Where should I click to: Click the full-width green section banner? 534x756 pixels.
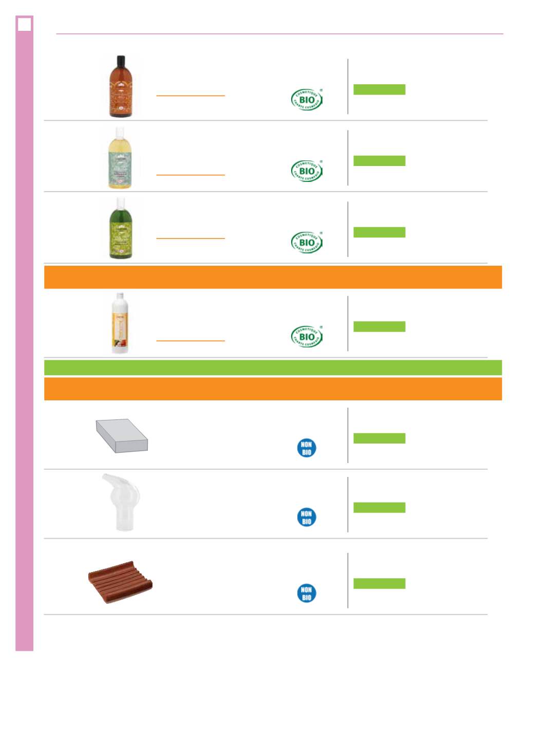coord(273,367)
